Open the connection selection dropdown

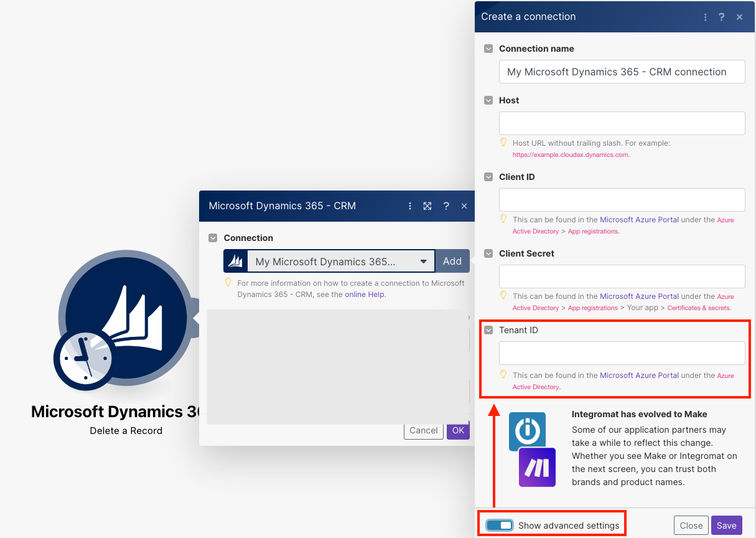point(424,261)
